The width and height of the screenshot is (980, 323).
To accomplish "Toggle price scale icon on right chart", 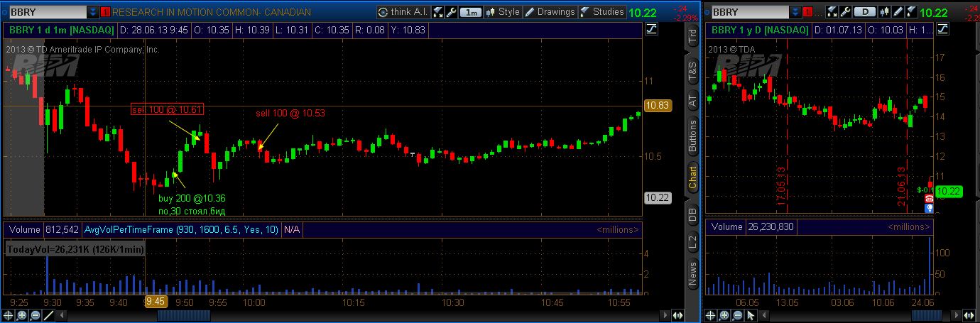I will click(x=942, y=29).
